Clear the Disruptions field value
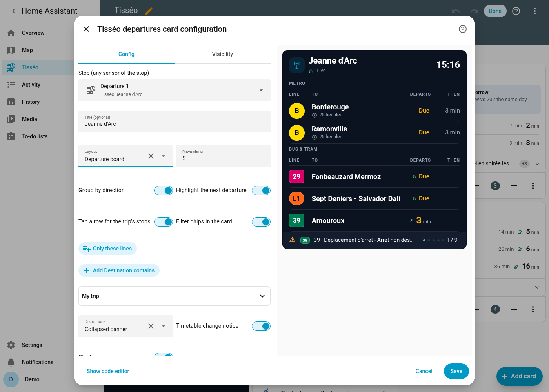This screenshot has width=549, height=392. 151,326
